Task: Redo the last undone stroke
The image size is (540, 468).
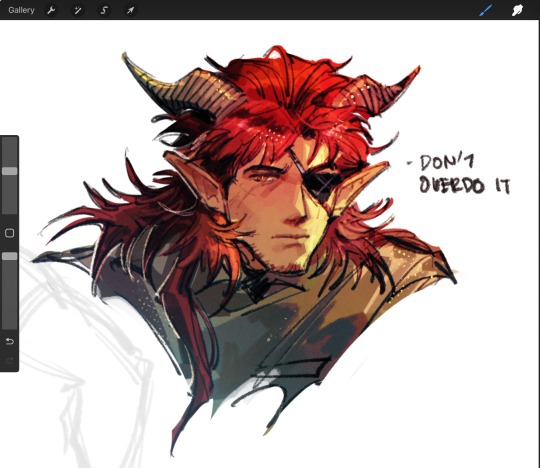Action: (x=10, y=361)
